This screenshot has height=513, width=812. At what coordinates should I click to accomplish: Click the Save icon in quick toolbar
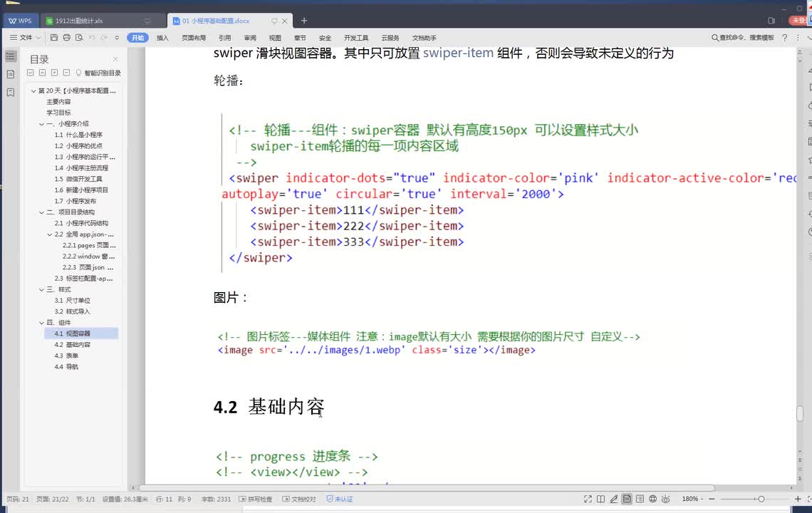coord(54,37)
